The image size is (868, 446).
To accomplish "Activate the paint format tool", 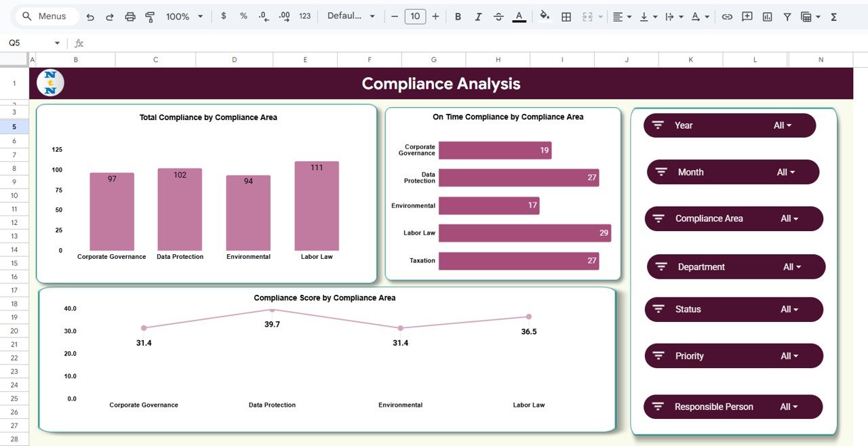I will (x=150, y=16).
